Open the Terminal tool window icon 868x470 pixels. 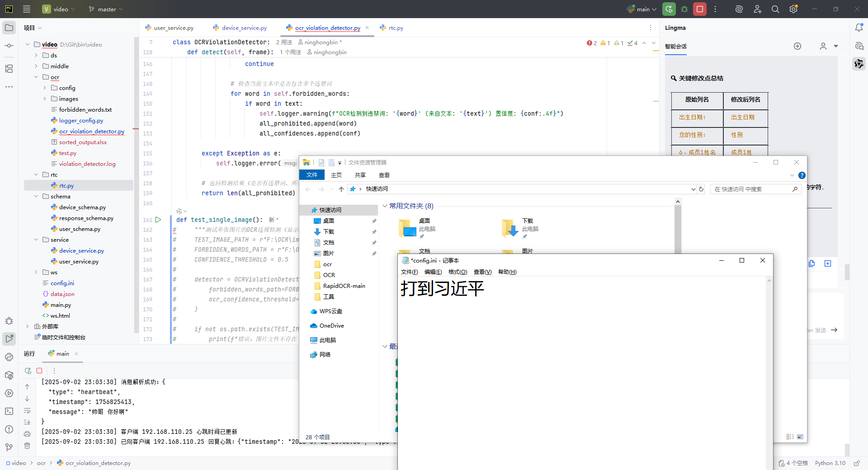point(9,411)
